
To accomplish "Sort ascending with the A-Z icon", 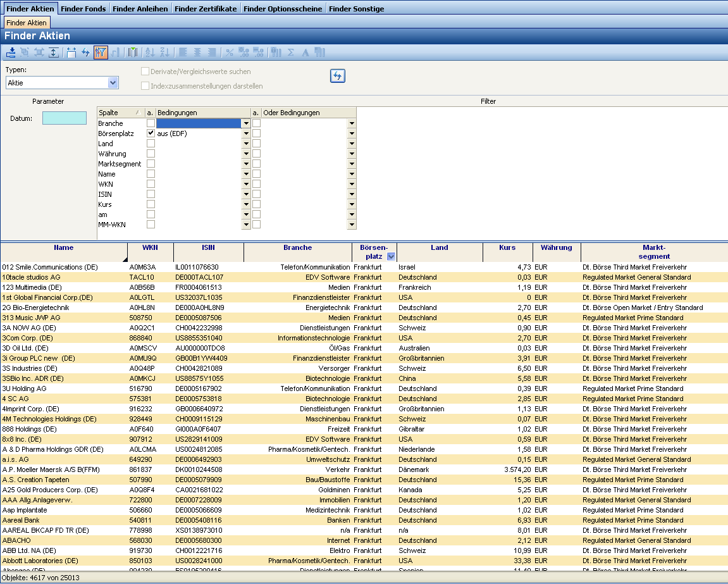I will tap(150, 53).
